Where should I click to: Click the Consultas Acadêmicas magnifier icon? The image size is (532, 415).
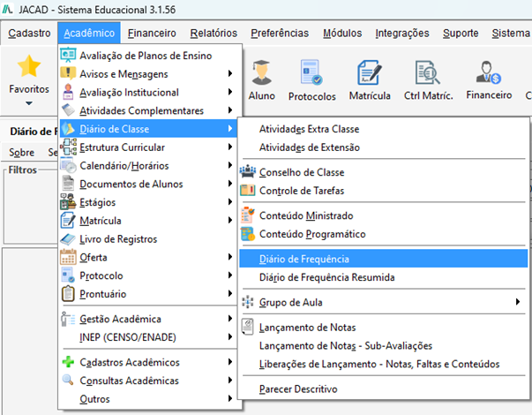[x=68, y=380]
